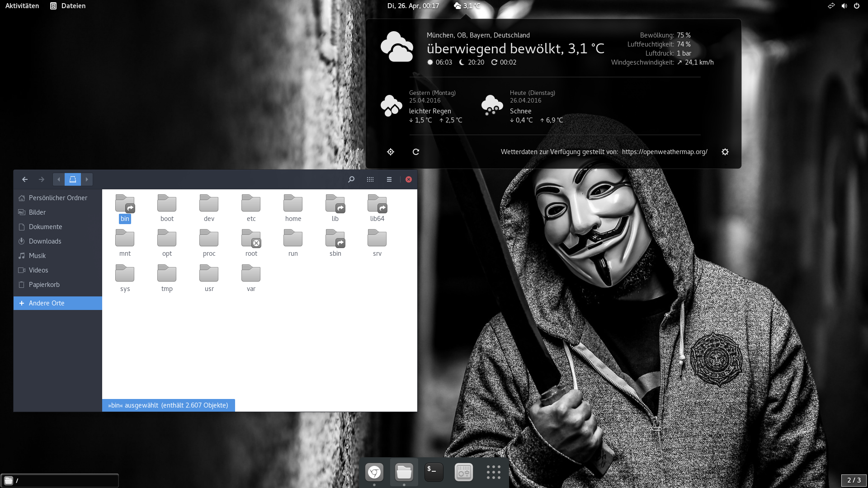
Task: Reload weather data with refresh icon
Action: [x=416, y=152]
